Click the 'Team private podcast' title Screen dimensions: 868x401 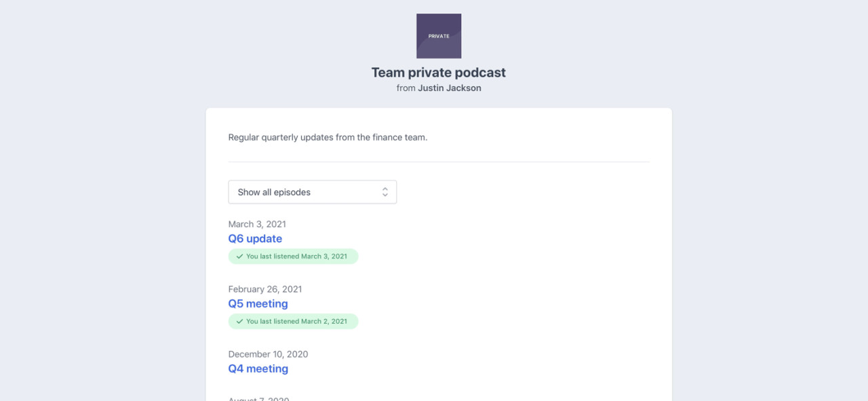[x=438, y=73]
